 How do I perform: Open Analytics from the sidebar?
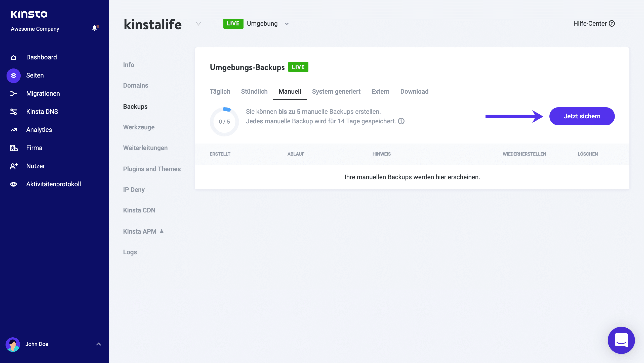13,130
